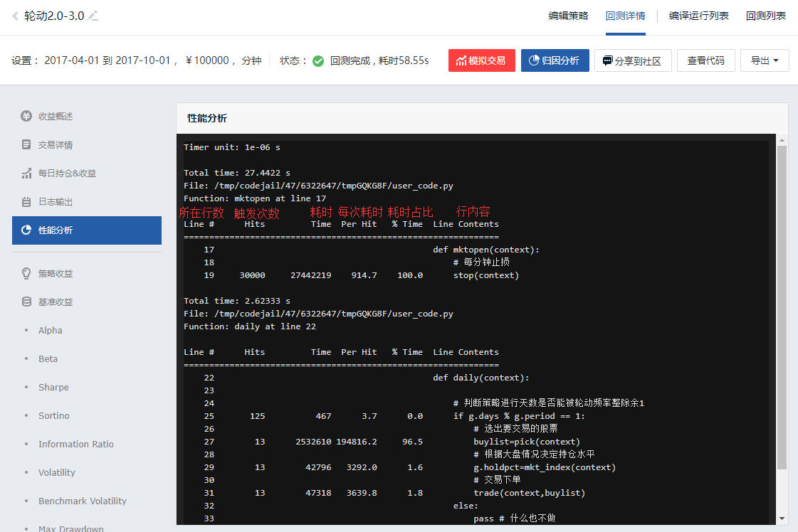Viewport: 798px width, 532px height.
Task: Click the 日志输出 log icon in the sidebar
Action: point(26,202)
